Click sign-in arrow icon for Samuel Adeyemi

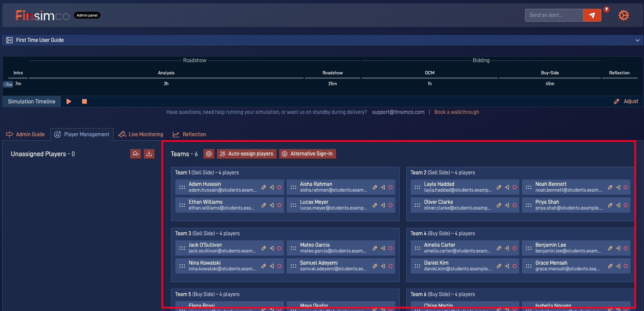coord(383,266)
